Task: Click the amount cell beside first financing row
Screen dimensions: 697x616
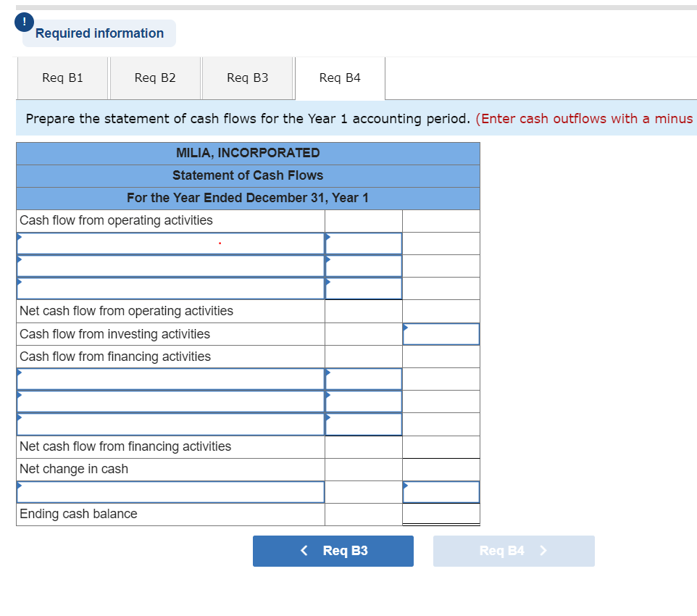Action: (363, 378)
